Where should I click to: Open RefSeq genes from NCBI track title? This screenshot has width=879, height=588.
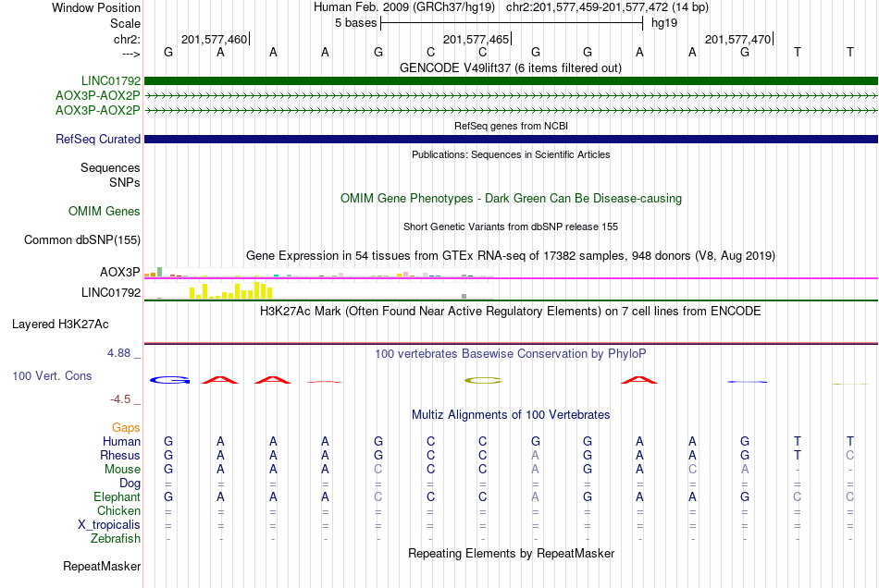pos(511,126)
